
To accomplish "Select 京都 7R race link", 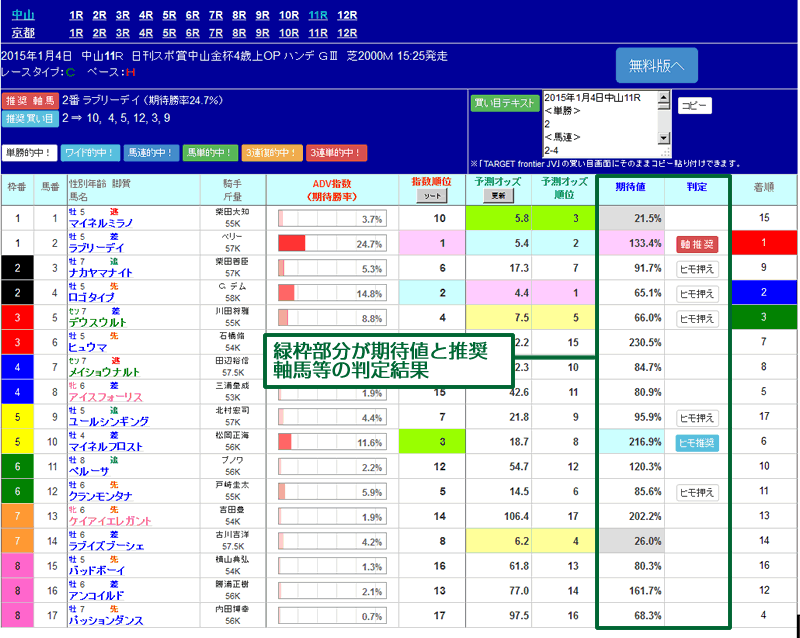I will [x=216, y=33].
